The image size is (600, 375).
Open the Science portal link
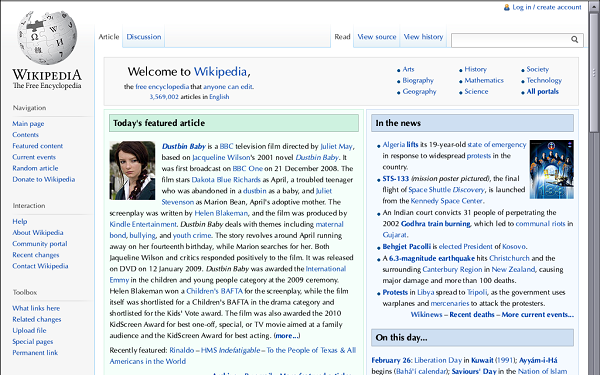[476, 91]
